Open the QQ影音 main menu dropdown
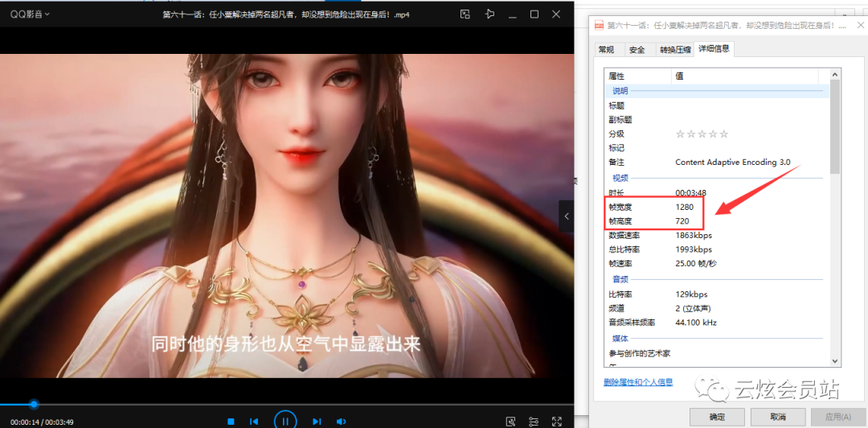Screen dimensions: 868x428 30,14
